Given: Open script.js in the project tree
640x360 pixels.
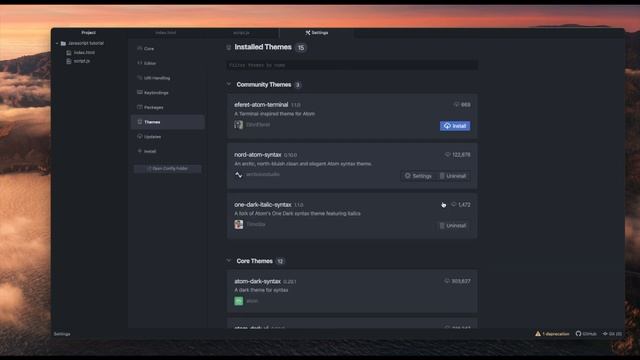Looking at the screenshot, I should pos(82,61).
